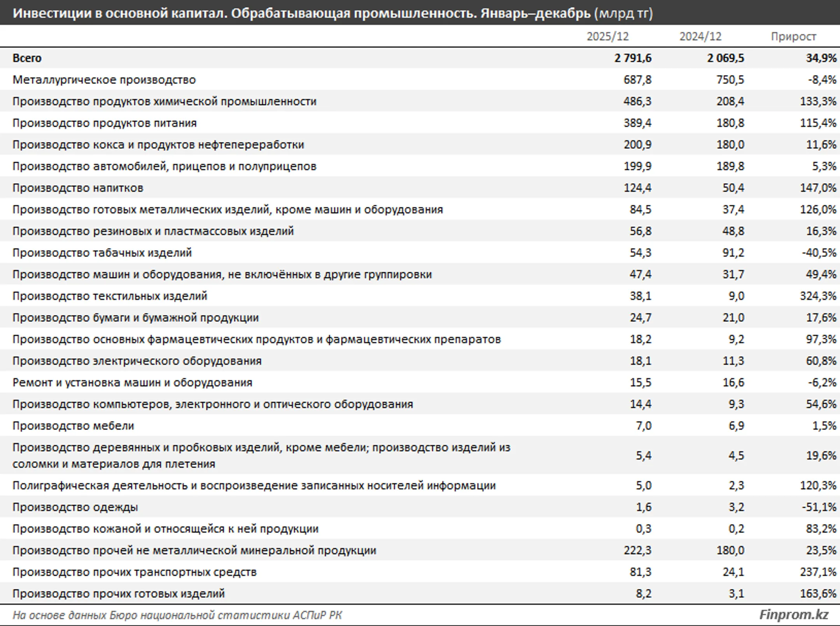Select the Ремонт и установка машин row

coord(420,382)
